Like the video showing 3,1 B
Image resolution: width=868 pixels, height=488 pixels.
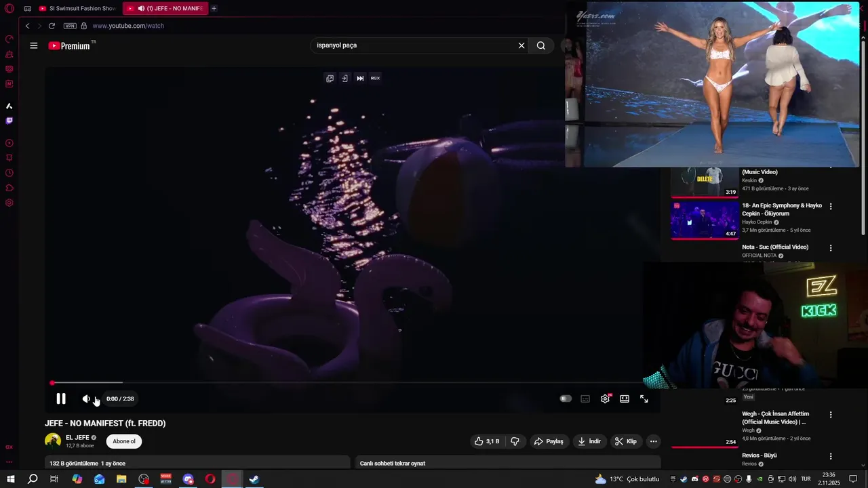tap(487, 441)
